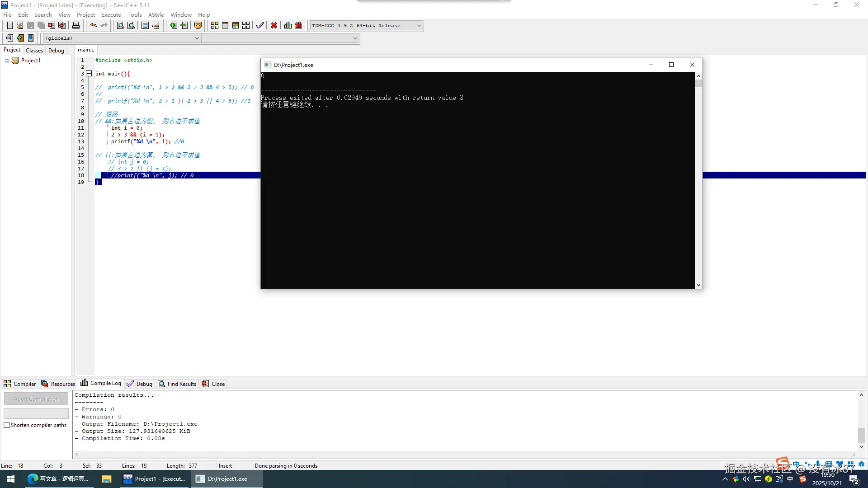Image resolution: width=868 pixels, height=488 pixels.
Task: Click the New file toolbar icon
Action: point(9,25)
